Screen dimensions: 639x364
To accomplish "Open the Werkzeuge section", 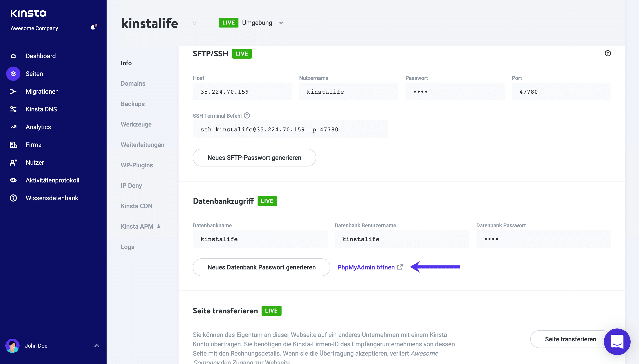I will point(136,124).
